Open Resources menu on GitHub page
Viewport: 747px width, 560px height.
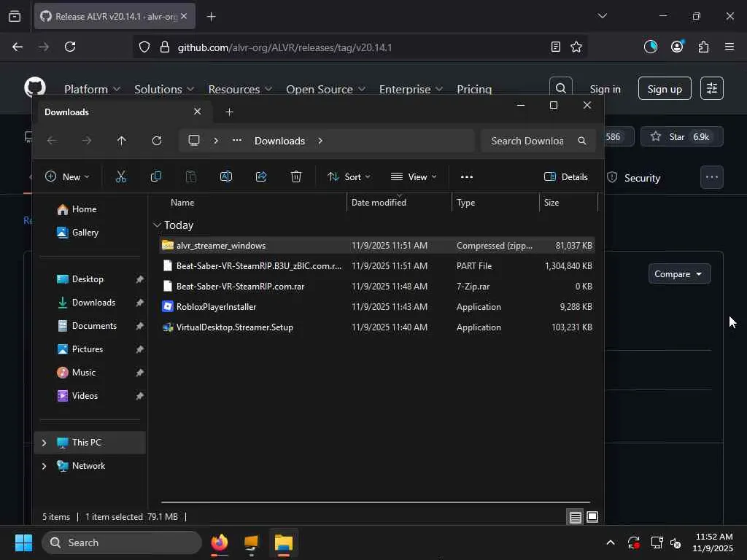tap(239, 89)
